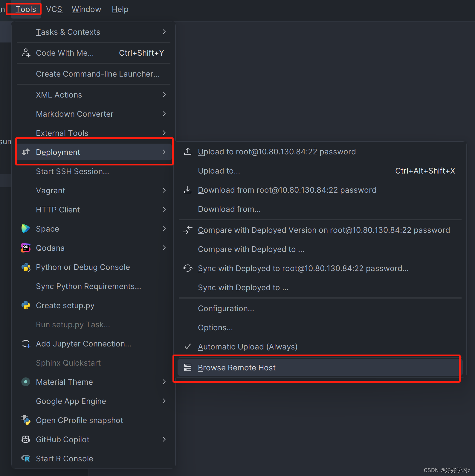Open the Window menu
This screenshot has height=476, width=475.
(86, 9)
